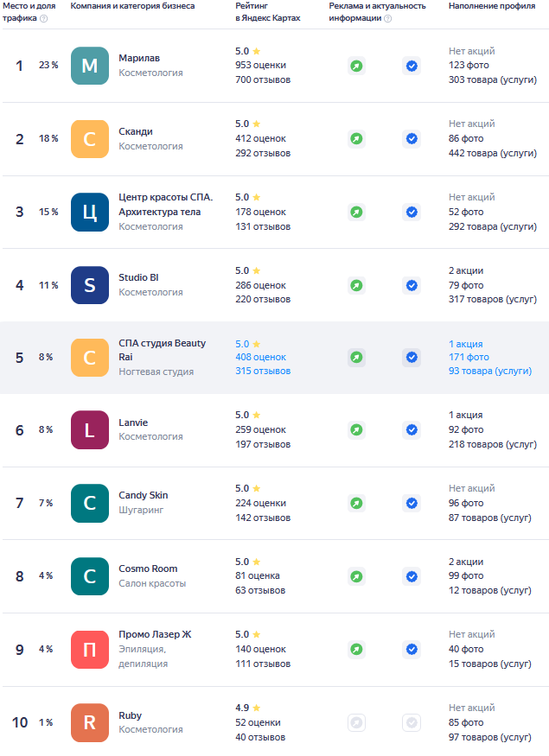Click the blue verified badge for Промо Лазер Ж

point(412,650)
